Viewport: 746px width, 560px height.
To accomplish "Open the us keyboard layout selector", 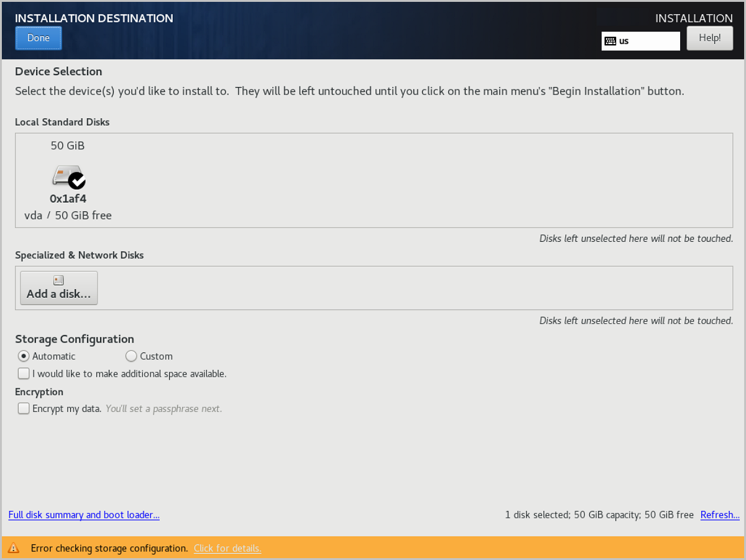I will tap(640, 41).
